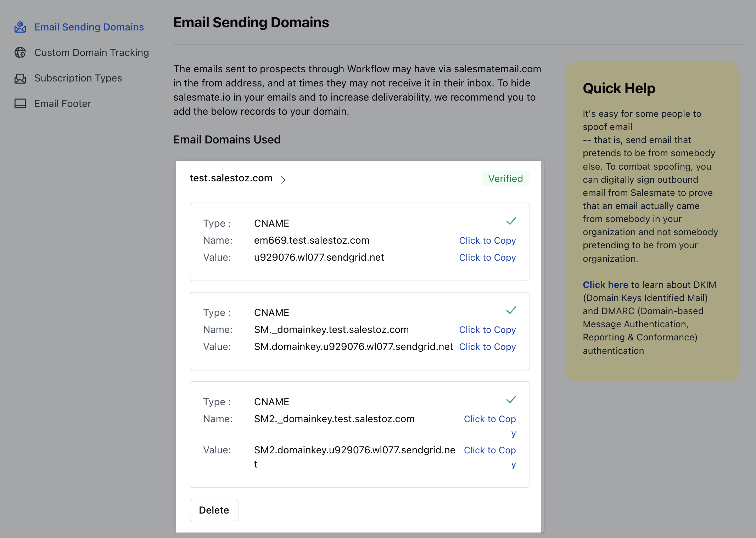Copy the SM._domainkey.test.salestoz.com name
This screenshot has height=538, width=756.
[x=487, y=330]
